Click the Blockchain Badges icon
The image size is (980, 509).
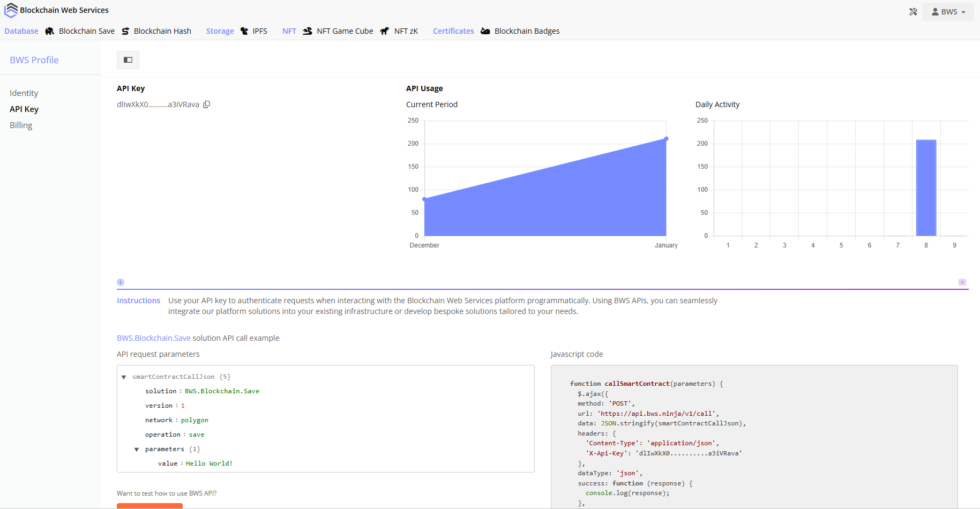tap(485, 31)
